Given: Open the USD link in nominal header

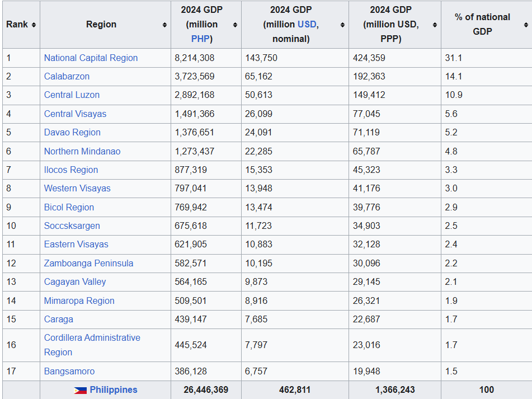Looking at the screenshot, I should [307, 25].
